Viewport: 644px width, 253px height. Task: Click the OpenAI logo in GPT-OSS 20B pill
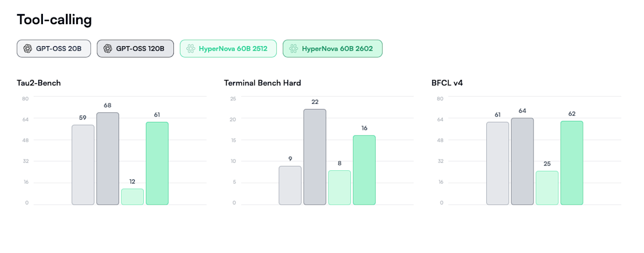(28, 48)
